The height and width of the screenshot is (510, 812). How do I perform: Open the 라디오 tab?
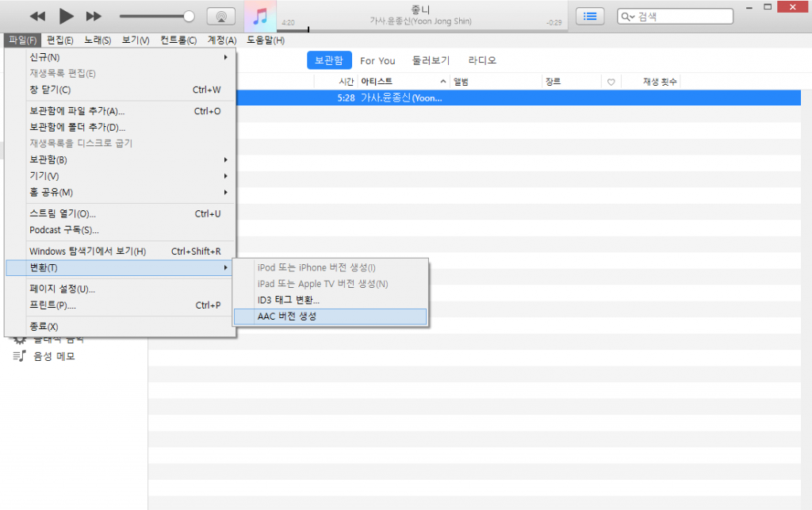click(482, 60)
